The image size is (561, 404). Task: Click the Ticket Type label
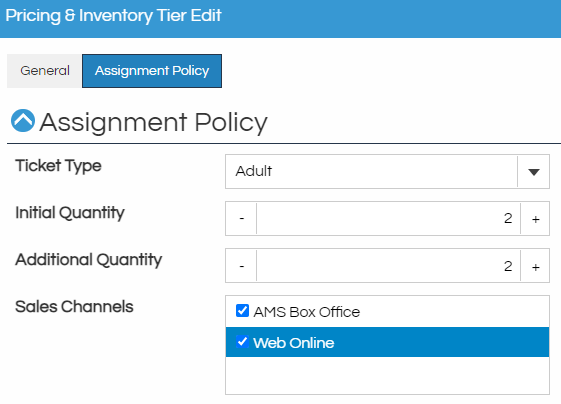point(58,166)
